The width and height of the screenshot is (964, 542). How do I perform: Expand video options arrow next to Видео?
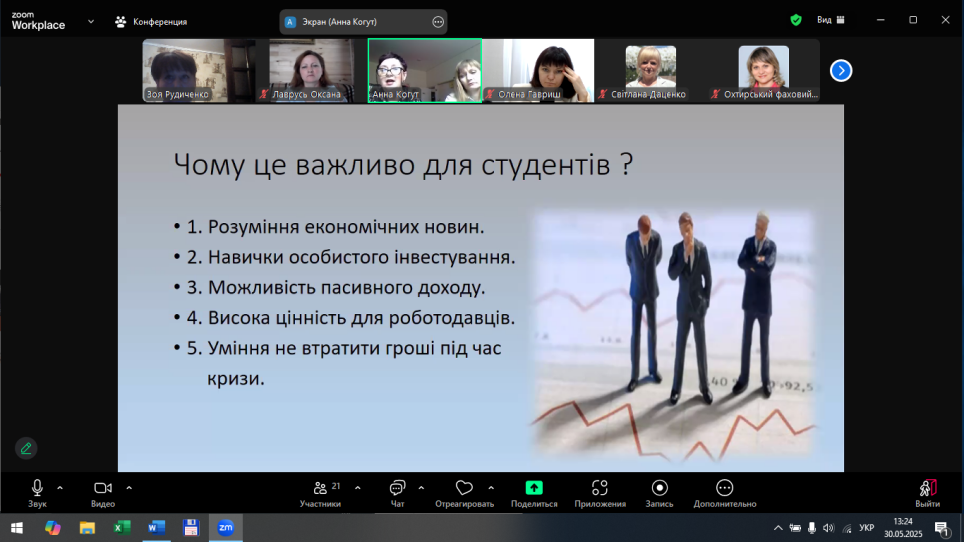(129, 488)
